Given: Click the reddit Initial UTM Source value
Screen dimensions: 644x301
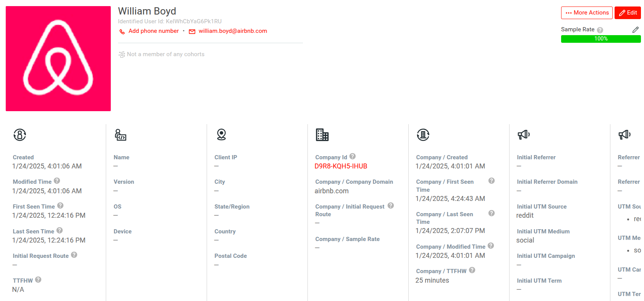Looking at the screenshot, I should point(525,215).
